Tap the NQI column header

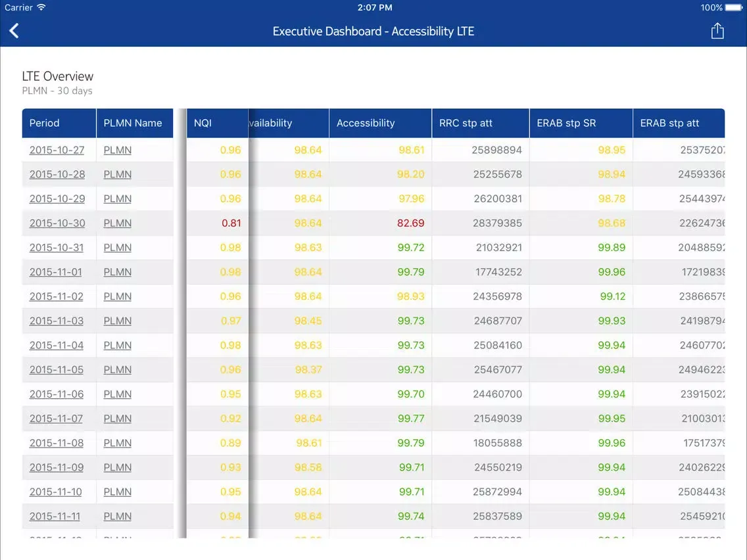click(x=203, y=123)
